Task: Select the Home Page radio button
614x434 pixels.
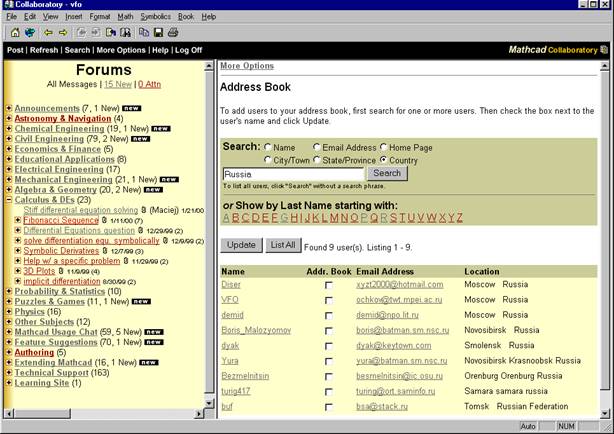Action: [383, 147]
